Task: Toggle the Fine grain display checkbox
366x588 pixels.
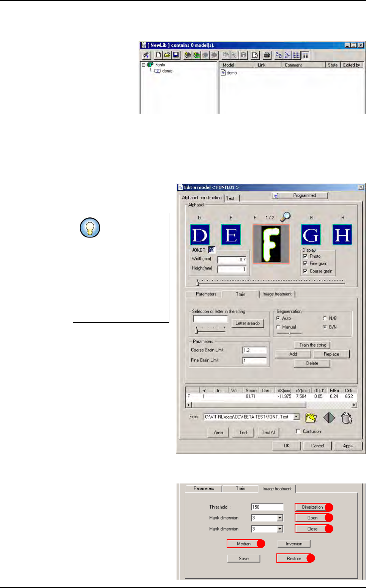Action: pos(305,263)
